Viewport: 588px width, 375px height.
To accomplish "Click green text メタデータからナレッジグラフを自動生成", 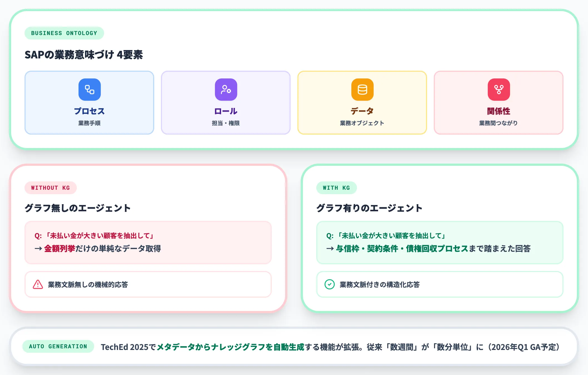I will click(x=231, y=347).
